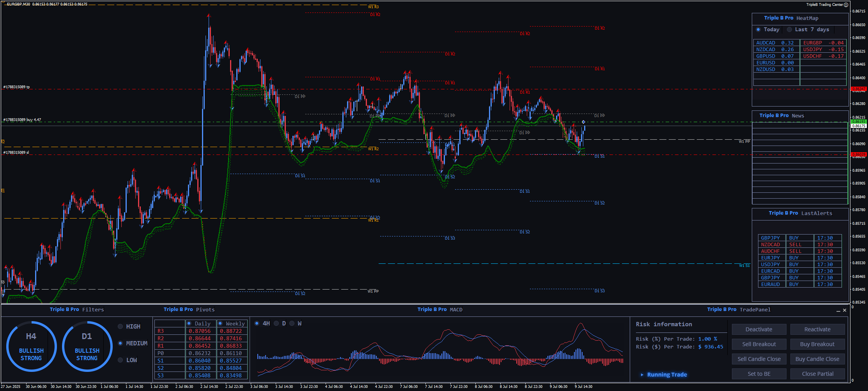Click the green buy-entry price tag 0.86193
Image resolution: width=868 pixels, height=391 pixels.
(x=858, y=122)
